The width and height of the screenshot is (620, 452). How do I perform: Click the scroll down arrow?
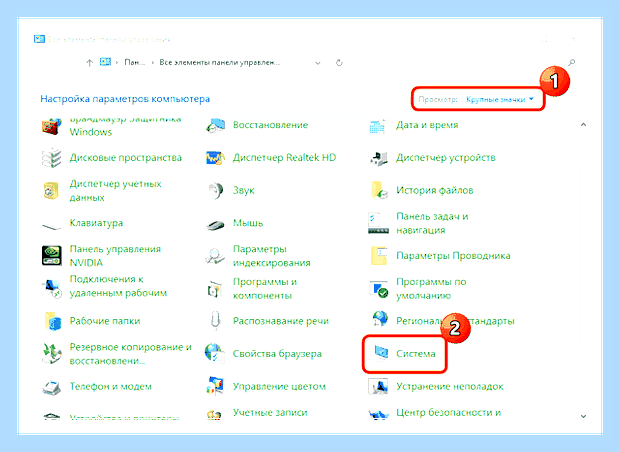583,416
